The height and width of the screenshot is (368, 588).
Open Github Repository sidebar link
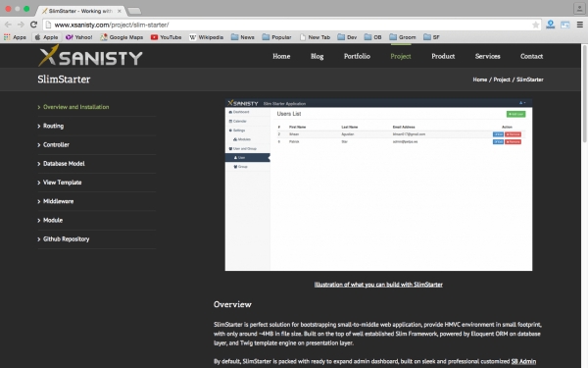tap(66, 238)
